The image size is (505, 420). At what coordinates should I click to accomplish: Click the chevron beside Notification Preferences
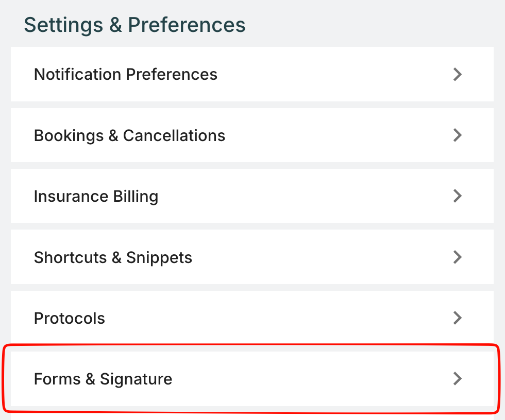[x=457, y=75]
